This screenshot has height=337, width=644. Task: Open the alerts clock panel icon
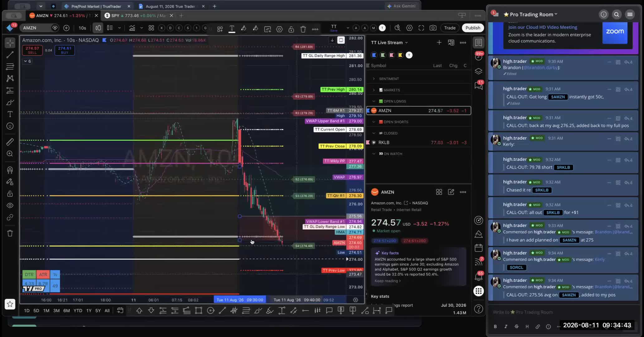point(478,57)
